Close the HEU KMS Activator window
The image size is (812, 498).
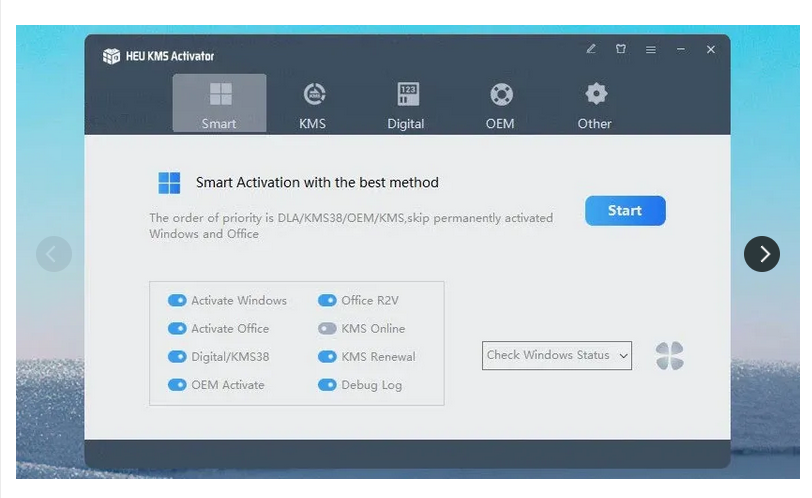(x=710, y=49)
